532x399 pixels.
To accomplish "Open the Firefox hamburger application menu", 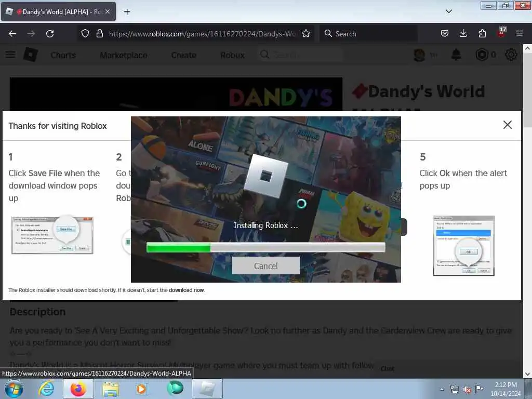I will 519,34.
